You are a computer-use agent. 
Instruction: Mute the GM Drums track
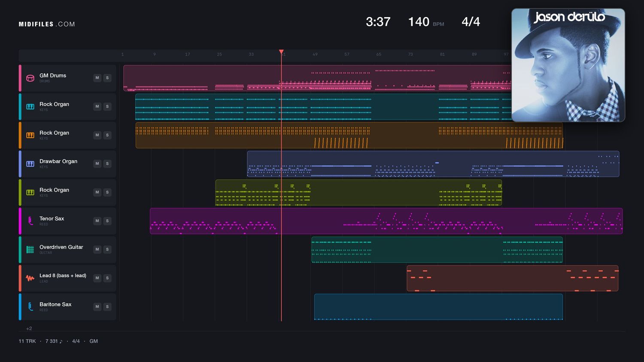coord(97,78)
